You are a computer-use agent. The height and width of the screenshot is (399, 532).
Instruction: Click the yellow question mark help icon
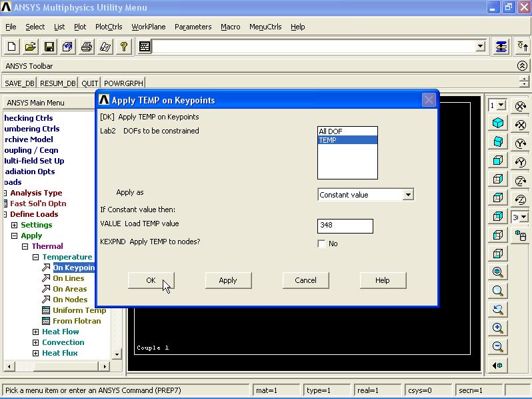[x=124, y=47]
